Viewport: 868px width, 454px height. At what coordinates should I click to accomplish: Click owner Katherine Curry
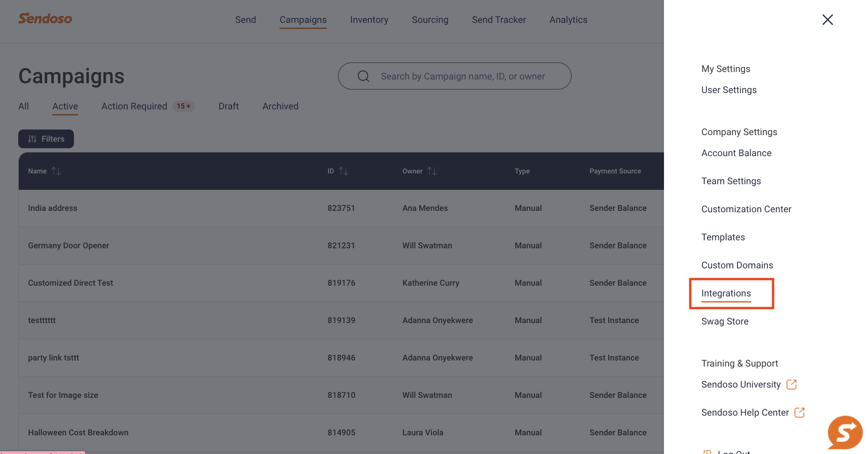tap(431, 283)
